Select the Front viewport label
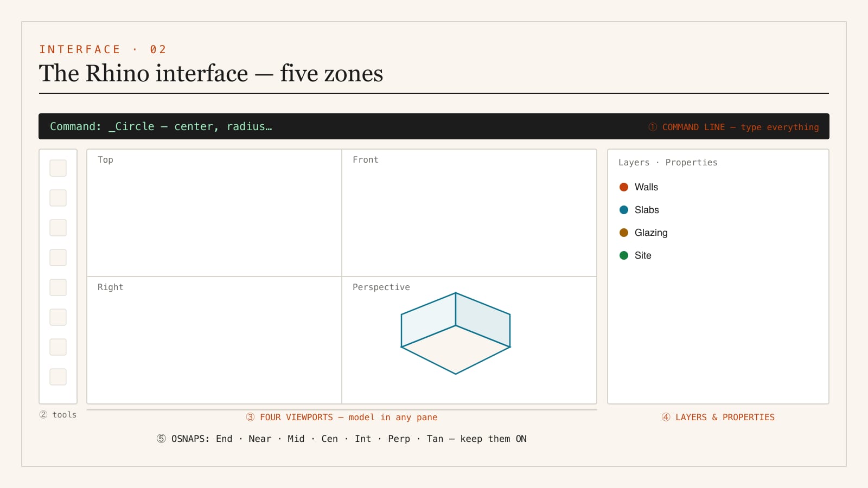Screen dimensions: 868x488 [365, 159]
